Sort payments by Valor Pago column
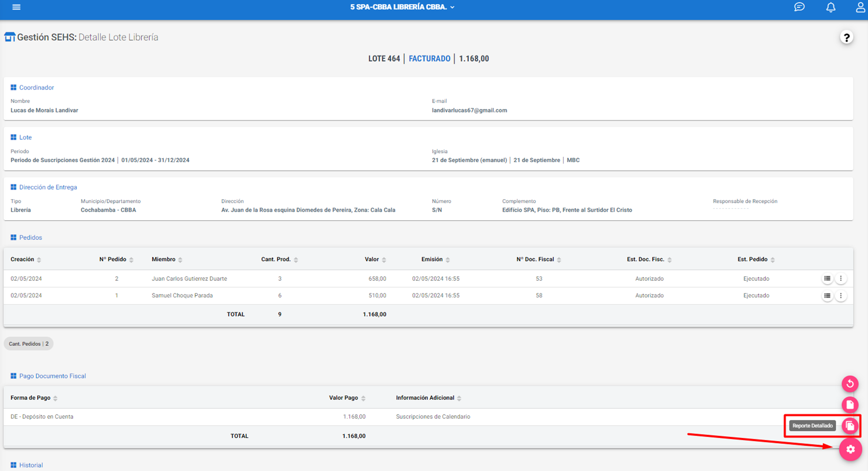The image size is (868, 471). 347,398
